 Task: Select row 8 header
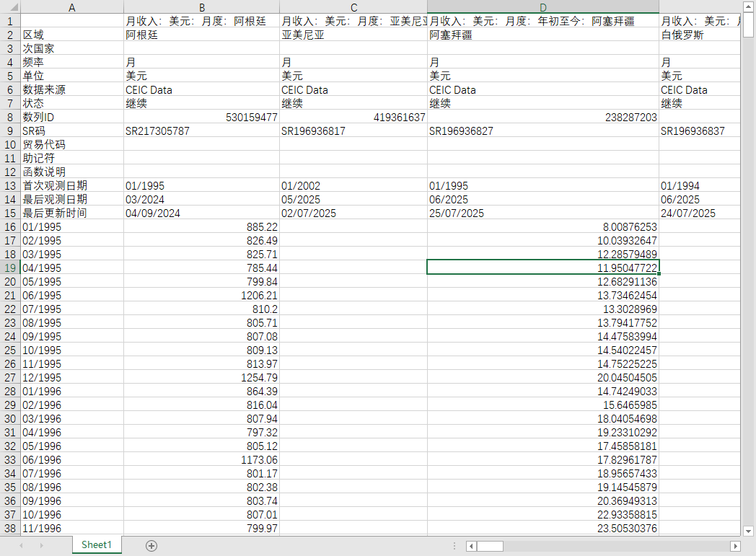[10, 117]
